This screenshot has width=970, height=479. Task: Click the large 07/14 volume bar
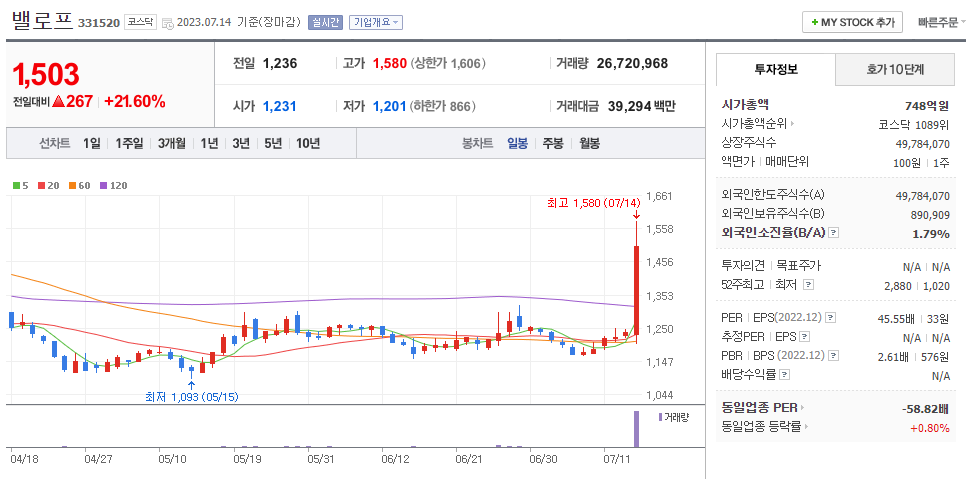635,428
